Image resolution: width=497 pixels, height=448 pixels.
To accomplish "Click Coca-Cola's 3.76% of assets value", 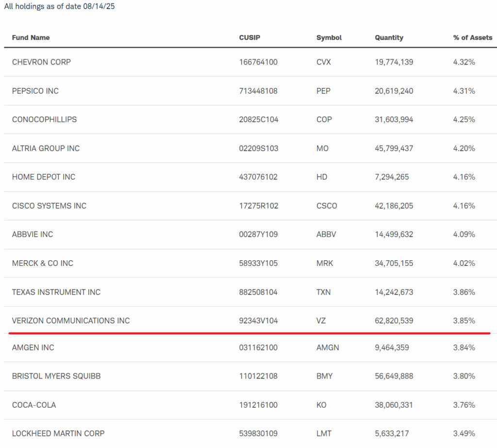I will (x=464, y=405).
